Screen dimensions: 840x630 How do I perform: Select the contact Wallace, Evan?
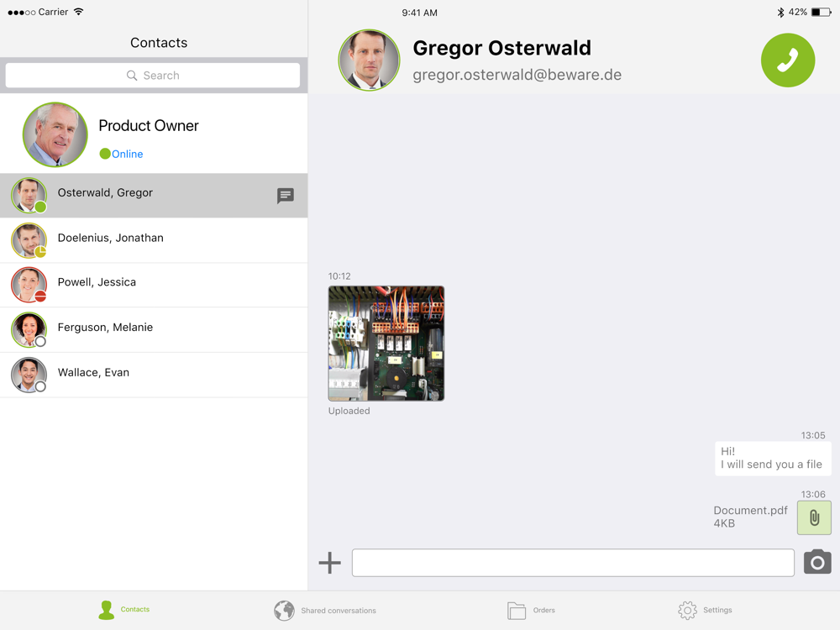coord(154,375)
